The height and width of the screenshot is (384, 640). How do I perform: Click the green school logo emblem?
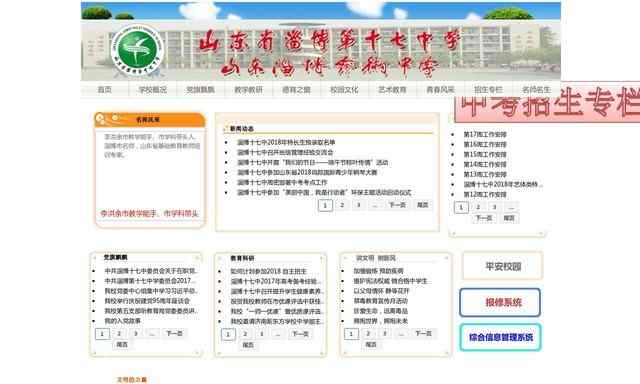(x=137, y=51)
